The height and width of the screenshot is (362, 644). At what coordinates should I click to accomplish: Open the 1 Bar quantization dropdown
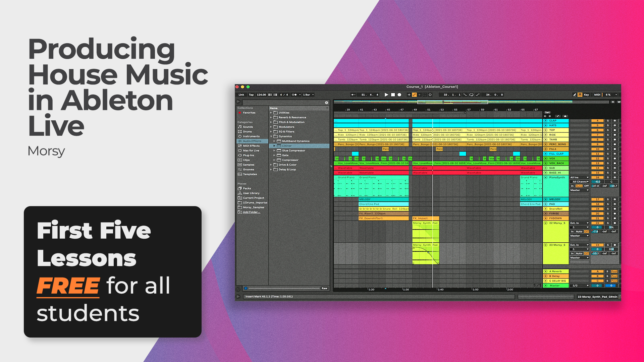pyautogui.click(x=308, y=95)
